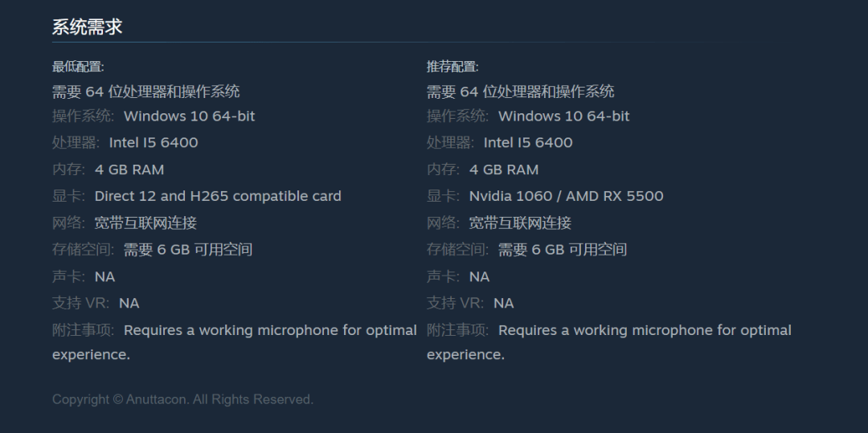Click 4 GB RAM in recommended column
Image resolution: width=868 pixels, height=433 pixels.
(504, 170)
